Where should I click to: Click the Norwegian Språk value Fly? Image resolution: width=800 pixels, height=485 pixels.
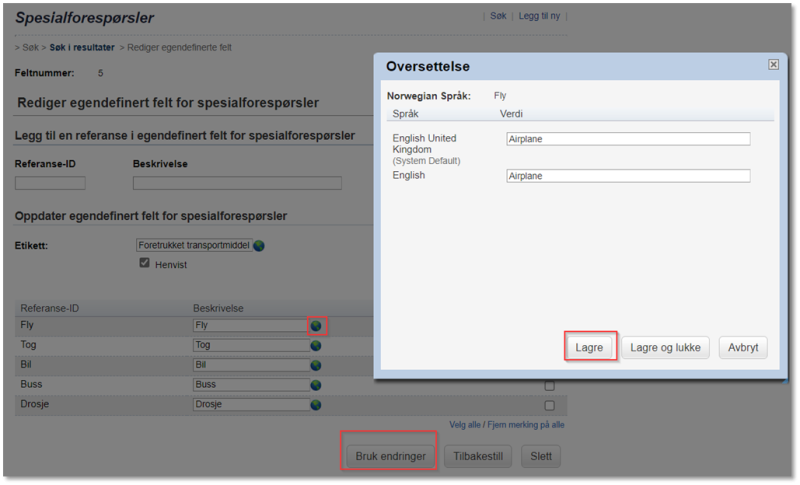pos(500,96)
